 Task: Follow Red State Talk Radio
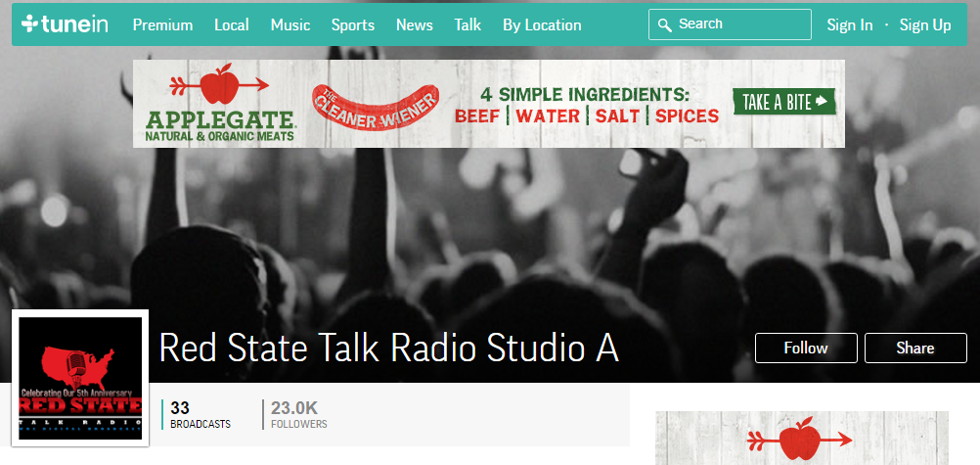click(805, 348)
